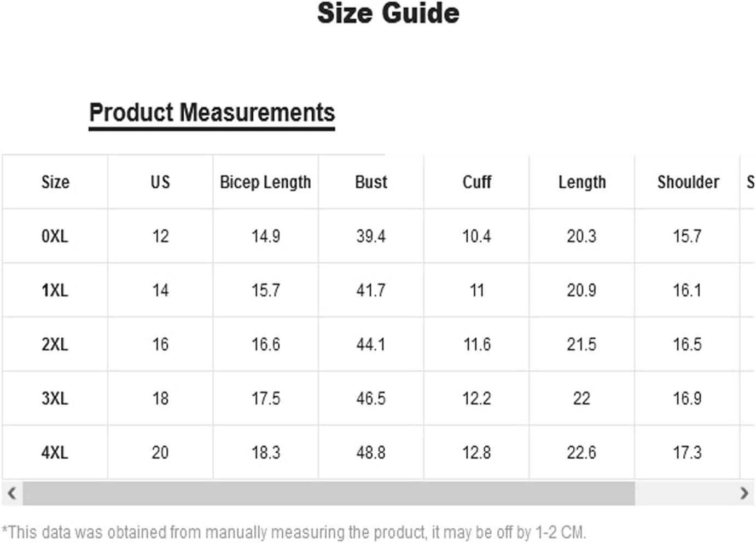Click the scroll right arrow
This screenshot has height=543, width=756.
(744, 493)
